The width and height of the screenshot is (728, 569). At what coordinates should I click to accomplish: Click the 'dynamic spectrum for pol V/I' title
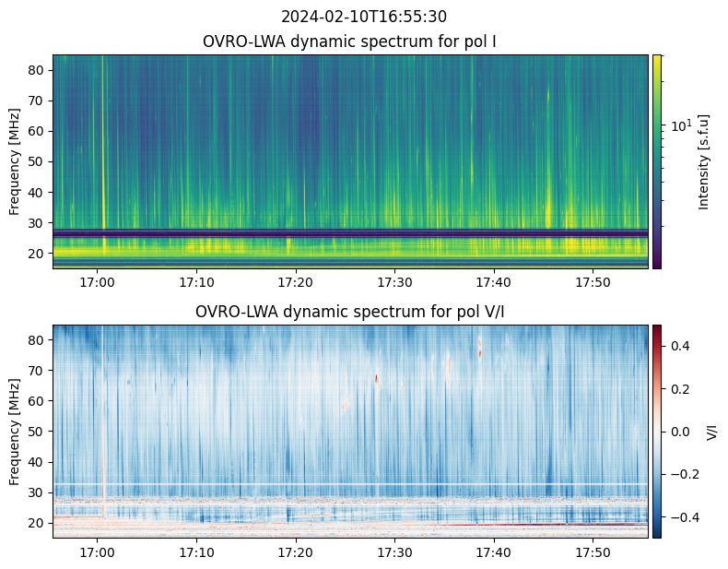(x=350, y=312)
